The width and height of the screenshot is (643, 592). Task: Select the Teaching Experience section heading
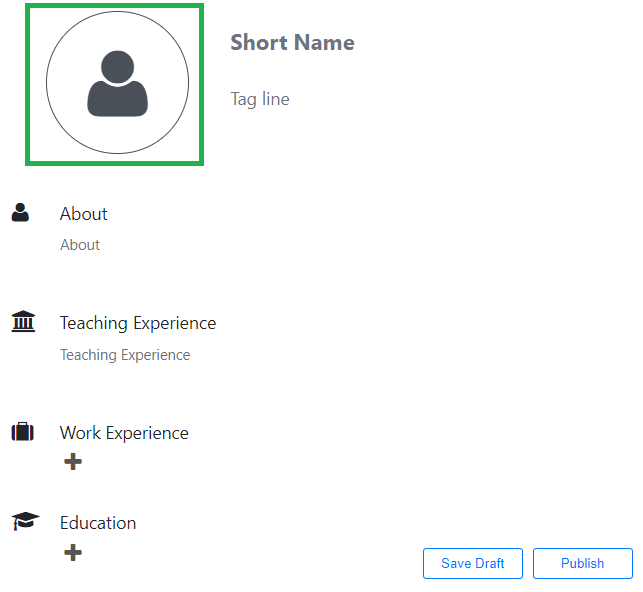pyautogui.click(x=138, y=323)
